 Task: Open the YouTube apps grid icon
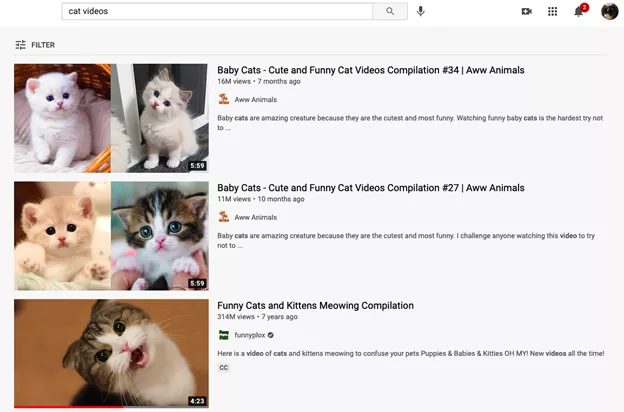point(552,12)
